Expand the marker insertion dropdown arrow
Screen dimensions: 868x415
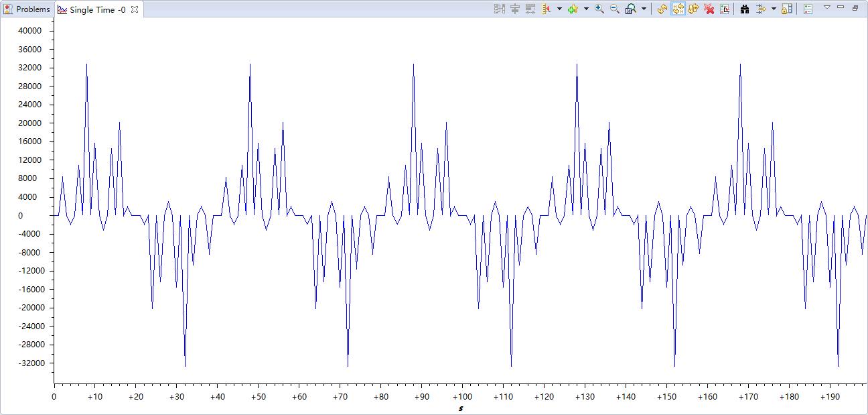(x=585, y=9)
